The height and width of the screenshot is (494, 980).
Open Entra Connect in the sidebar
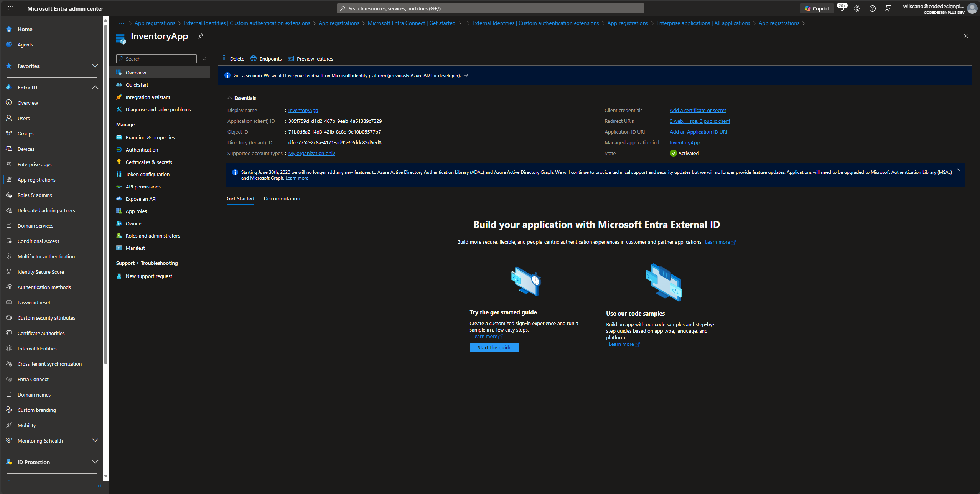33,379
